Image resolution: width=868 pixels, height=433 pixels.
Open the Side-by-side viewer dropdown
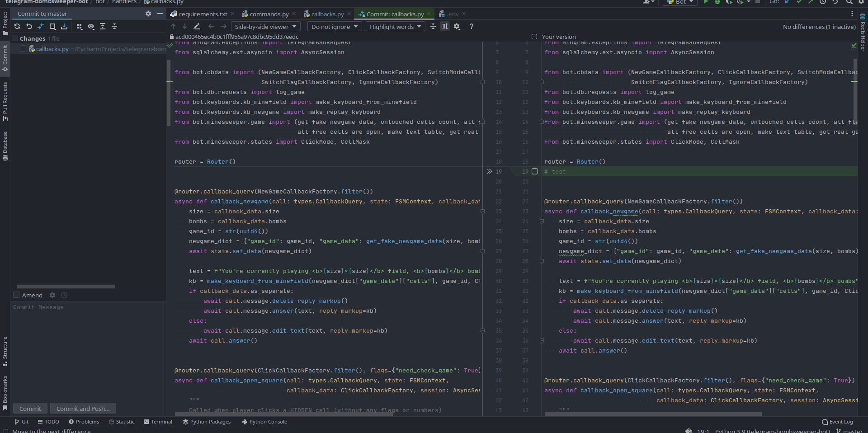click(265, 27)
